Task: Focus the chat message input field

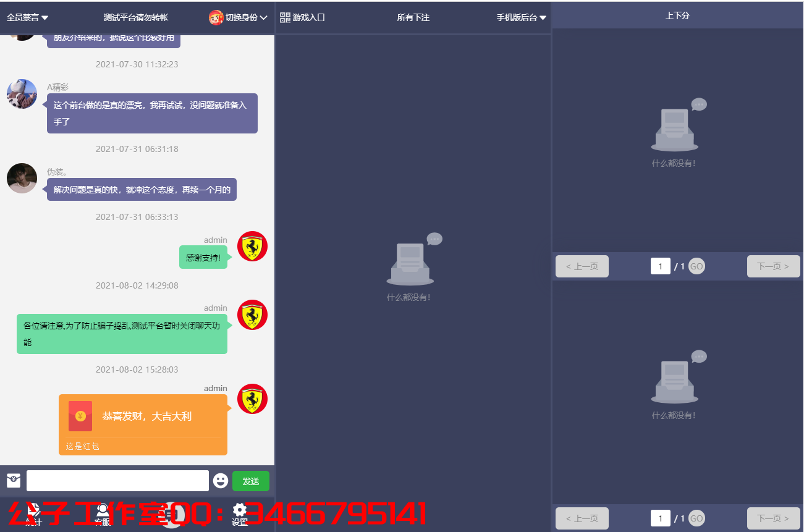Action: [x=117, y=481]
